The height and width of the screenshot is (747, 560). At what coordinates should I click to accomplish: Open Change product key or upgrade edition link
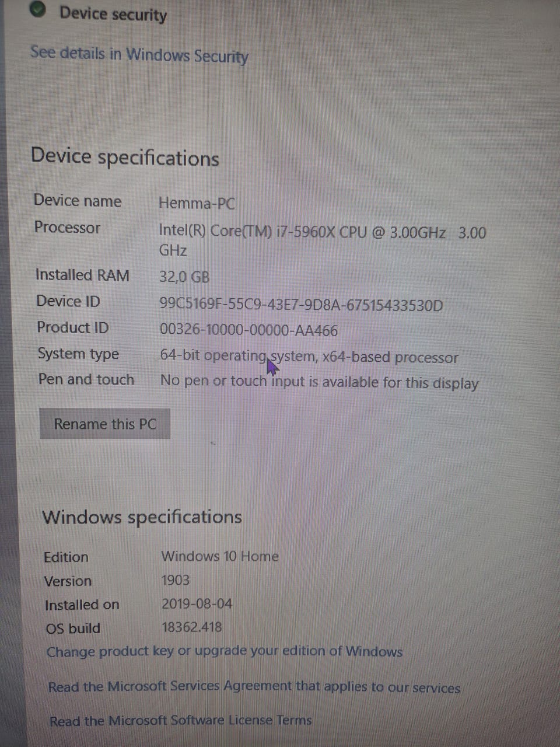225,651
